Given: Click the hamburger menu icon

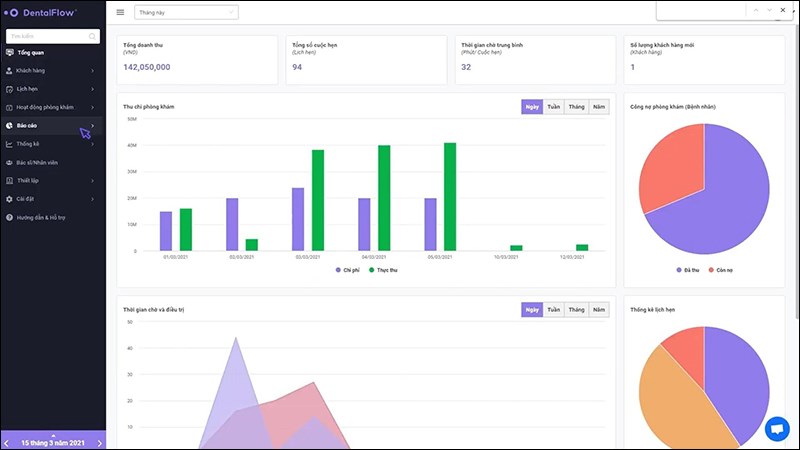Looking at the screenshot, I should pos(120,12).
